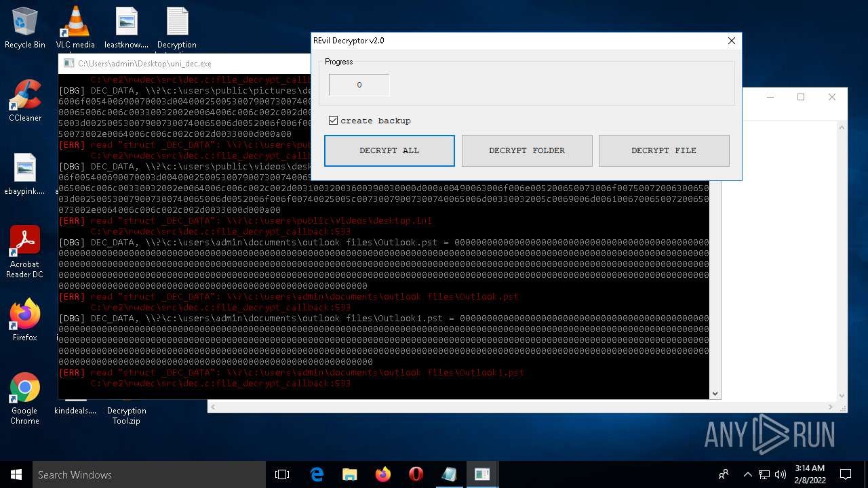Click the DBG line for Outlook1.pst
This screenshot has width=868, height=488.
[x=384, y=319]
